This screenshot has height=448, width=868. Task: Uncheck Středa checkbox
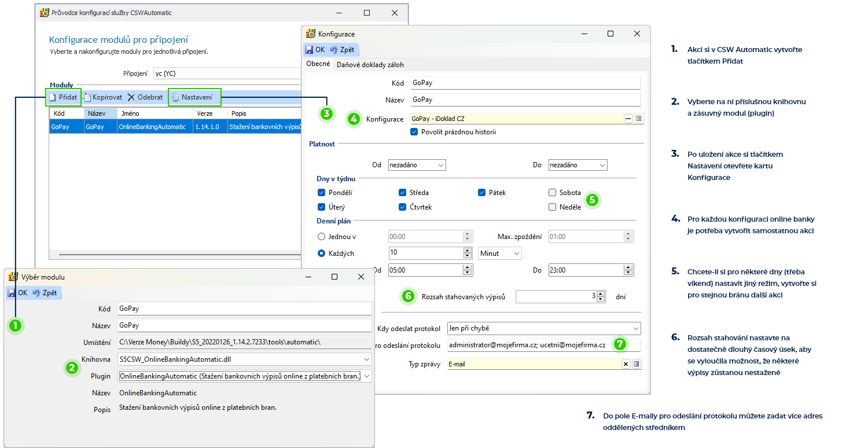[402, 193]
